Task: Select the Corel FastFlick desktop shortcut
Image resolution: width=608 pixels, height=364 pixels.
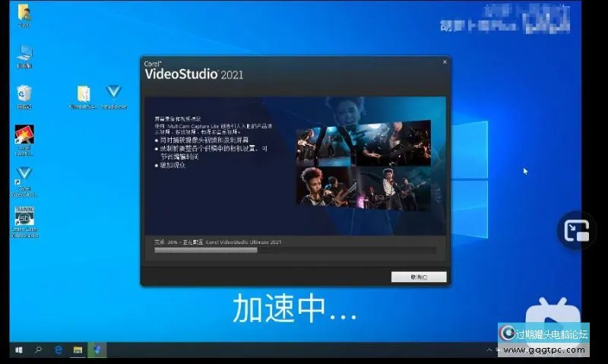Action: [24, 137]
